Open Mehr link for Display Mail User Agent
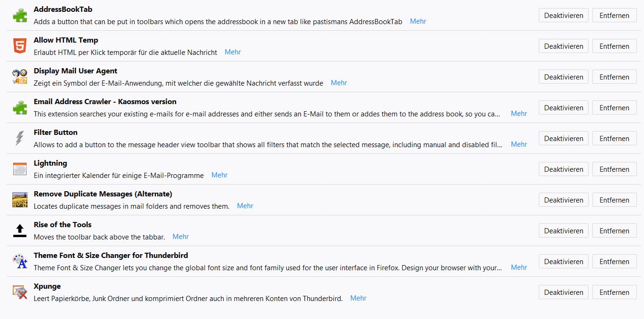 (x=339, y=83)
